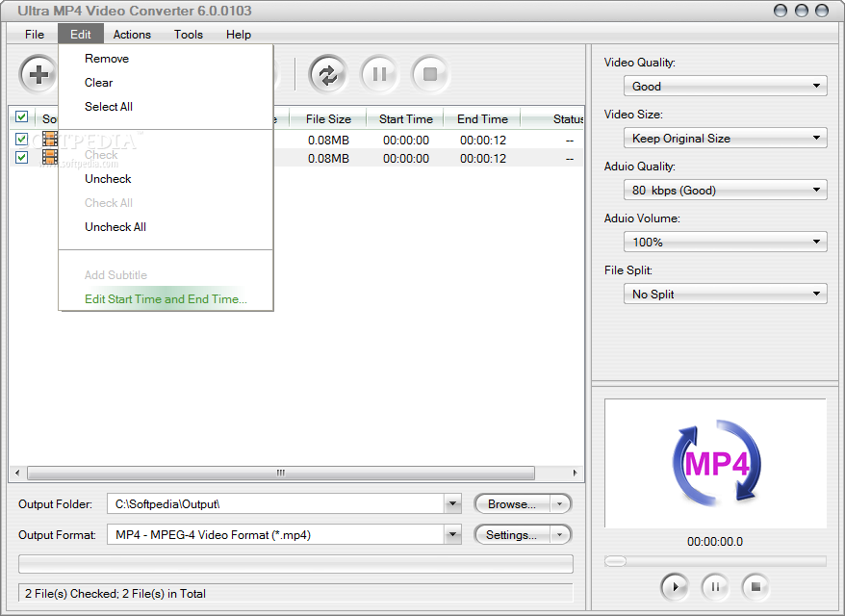Viewport: 845px width, 616px height.
Task: Sort by the File Size column header
Action: click(328, 119)
